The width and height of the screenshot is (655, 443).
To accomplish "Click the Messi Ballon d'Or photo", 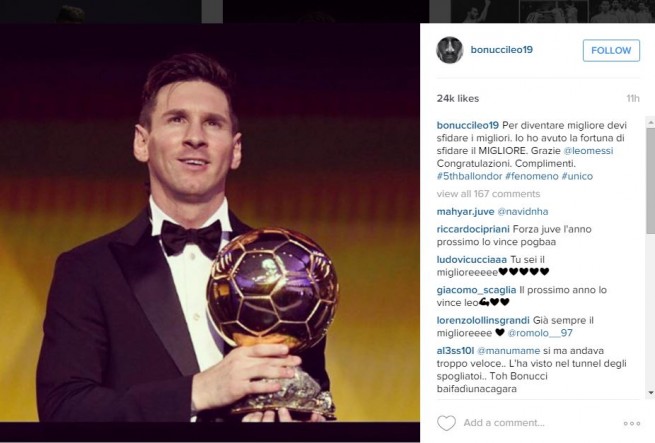I will click(210, 222).
